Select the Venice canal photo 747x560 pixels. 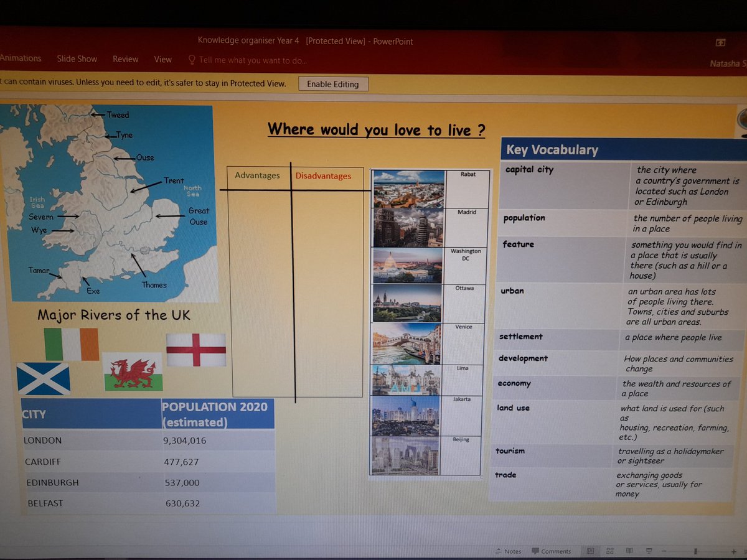coord(406,344)
